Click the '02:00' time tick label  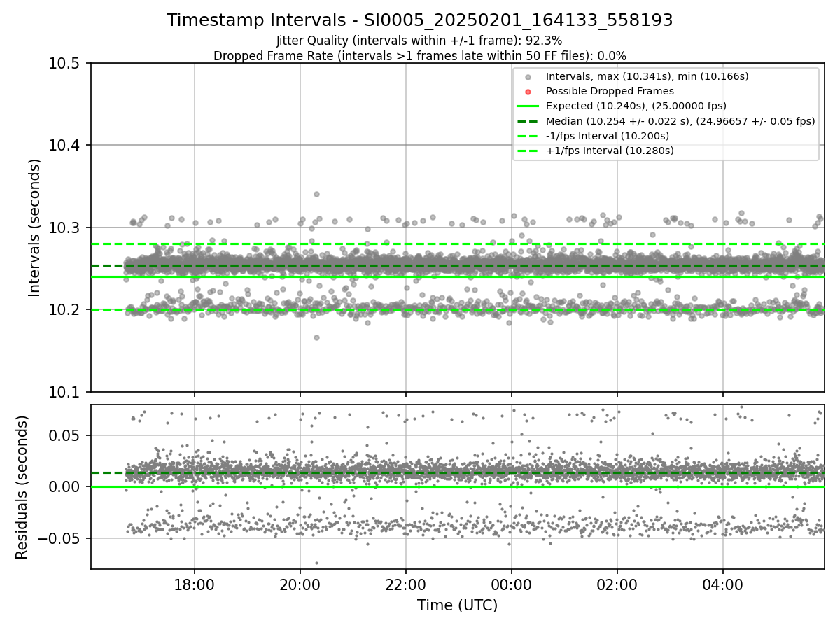[x=617, y=584]
